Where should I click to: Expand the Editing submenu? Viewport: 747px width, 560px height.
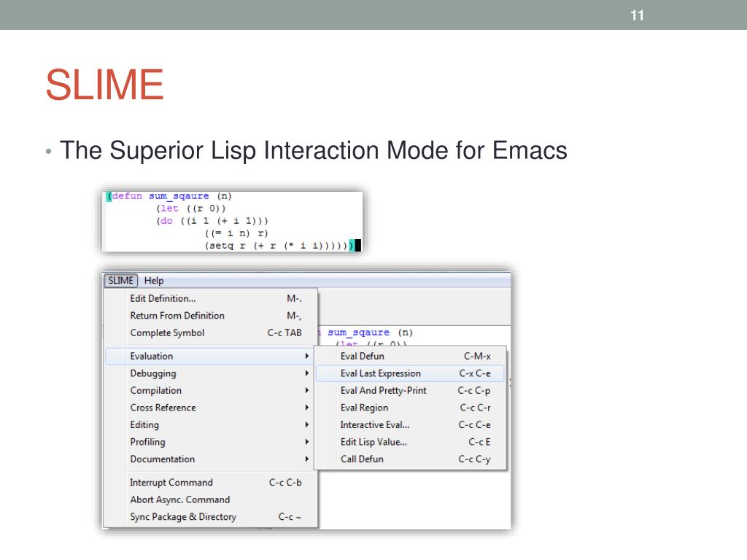[211, 425]
